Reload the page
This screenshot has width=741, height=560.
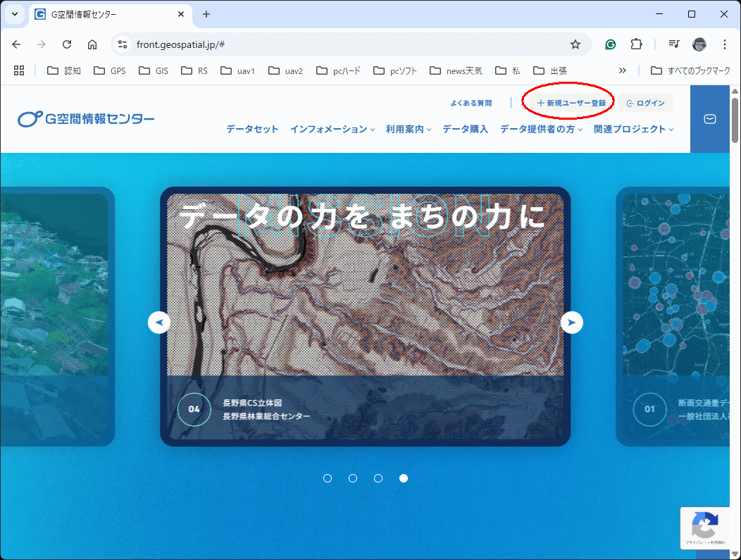click(67, 44)
